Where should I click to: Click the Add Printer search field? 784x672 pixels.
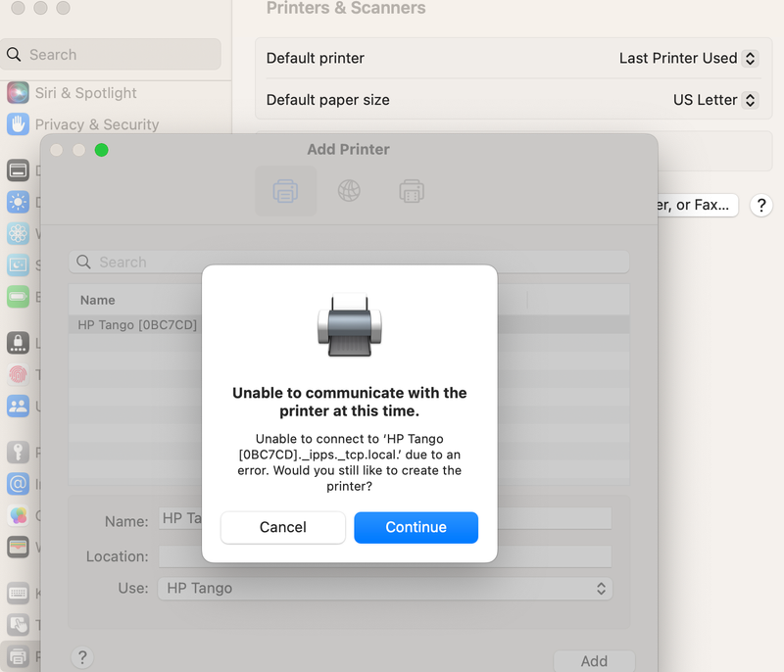pyautogui.click(x=349, y=262)
